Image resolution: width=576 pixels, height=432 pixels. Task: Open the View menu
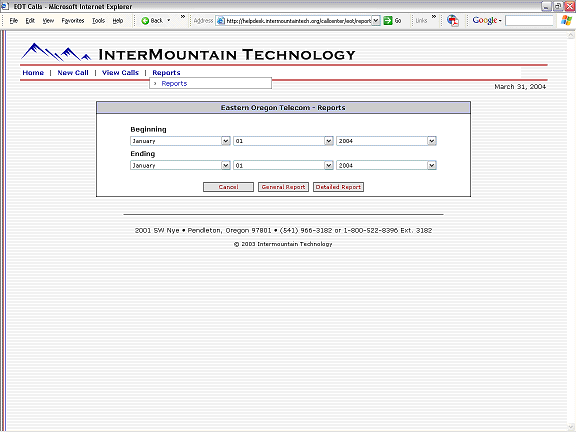pyautogui.click(x=48, y=21)
